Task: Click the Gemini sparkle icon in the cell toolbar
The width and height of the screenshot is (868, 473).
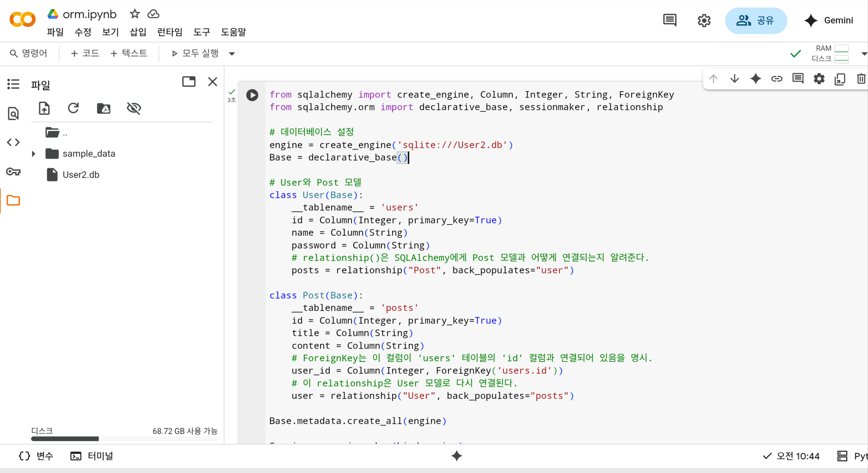Action: click(x=756, y=79)
